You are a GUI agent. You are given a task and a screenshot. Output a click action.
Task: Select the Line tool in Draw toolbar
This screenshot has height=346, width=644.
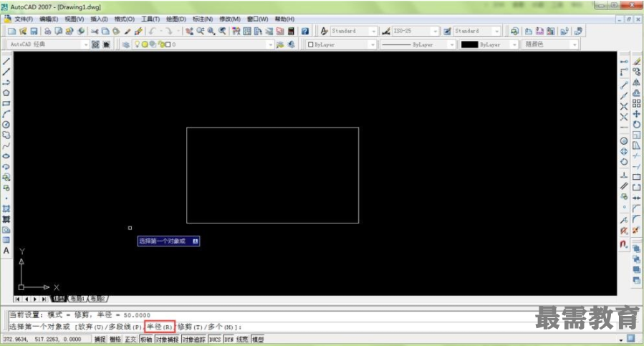(6, 62)
